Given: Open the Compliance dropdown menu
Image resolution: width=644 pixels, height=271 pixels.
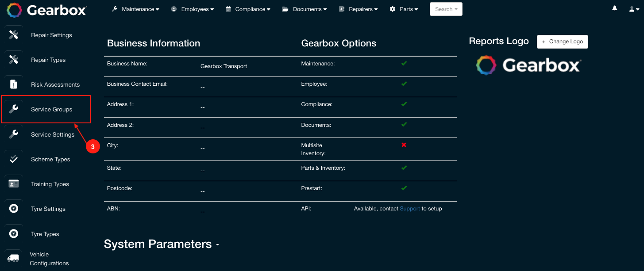Looking at the screenshot, I should [248, 9].
